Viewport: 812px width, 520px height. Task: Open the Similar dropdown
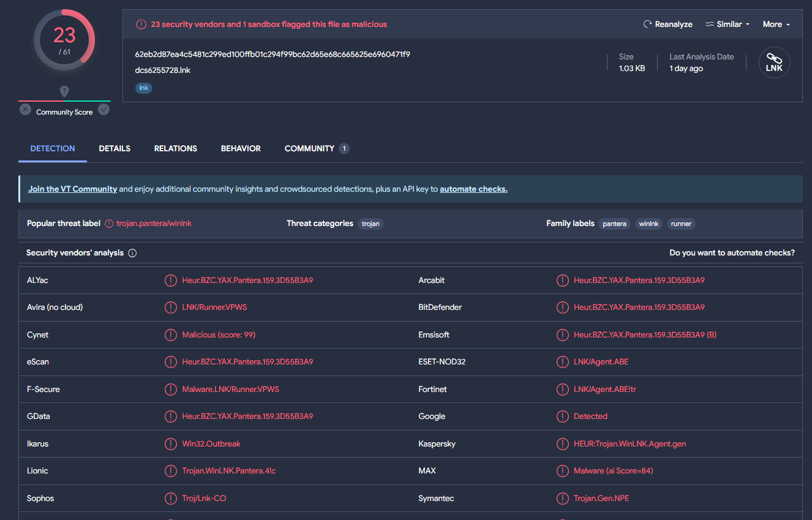coord(727,24)
